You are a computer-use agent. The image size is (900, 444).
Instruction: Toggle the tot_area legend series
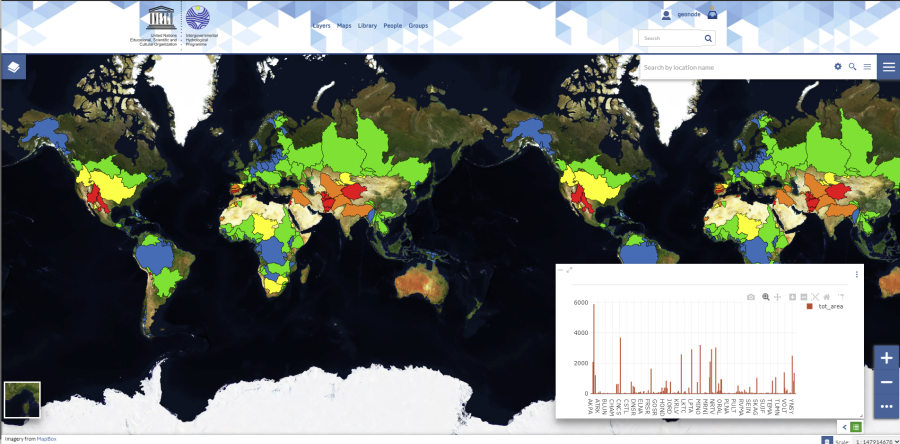tap(825, 306)
